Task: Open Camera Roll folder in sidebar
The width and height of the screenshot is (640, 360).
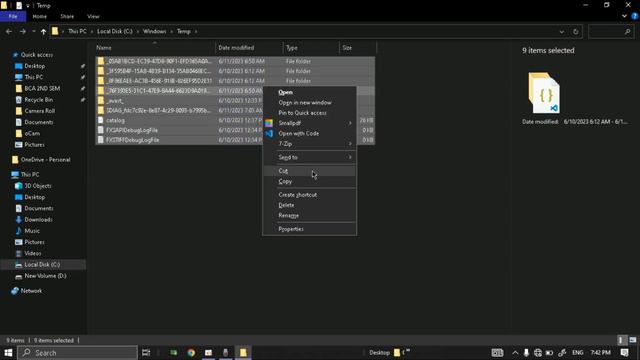Action: click(39, 111)
